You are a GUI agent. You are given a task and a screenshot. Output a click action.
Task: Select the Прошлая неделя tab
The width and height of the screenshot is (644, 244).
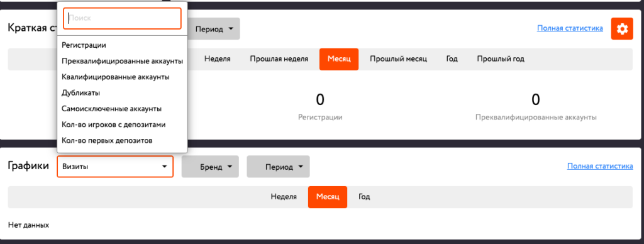[279, 58]
